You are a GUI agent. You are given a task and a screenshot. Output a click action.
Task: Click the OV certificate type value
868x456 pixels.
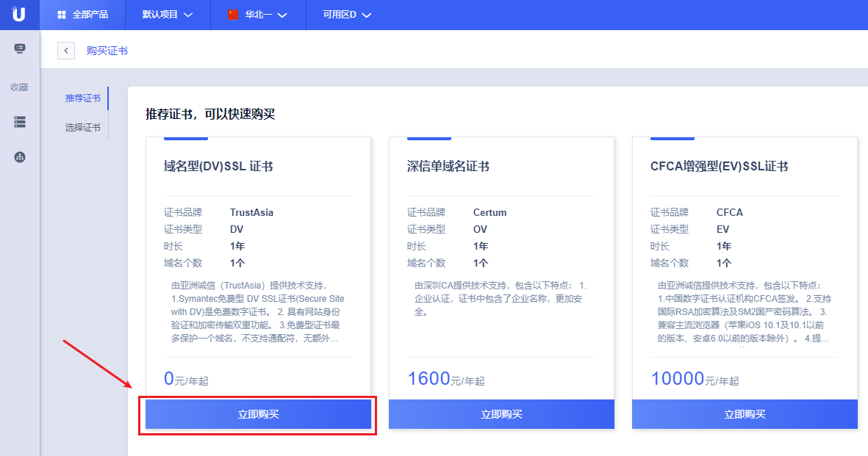pos(480,229)
